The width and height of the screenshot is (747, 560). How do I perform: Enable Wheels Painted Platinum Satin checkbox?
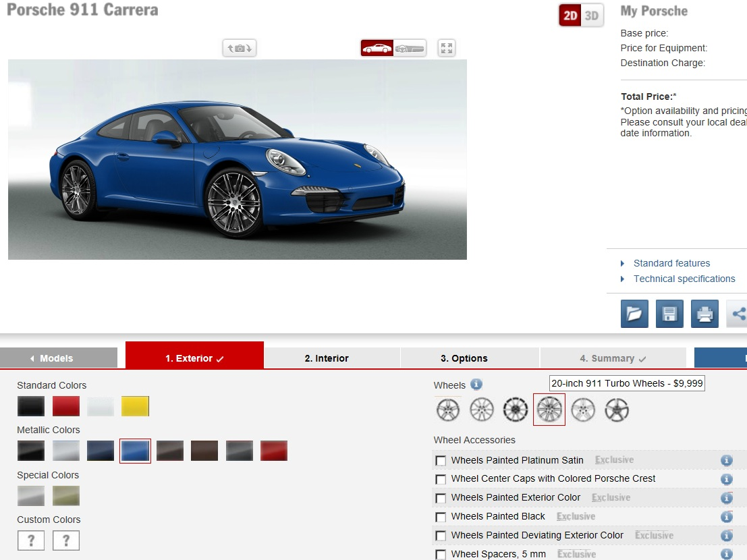coord(441,460)
